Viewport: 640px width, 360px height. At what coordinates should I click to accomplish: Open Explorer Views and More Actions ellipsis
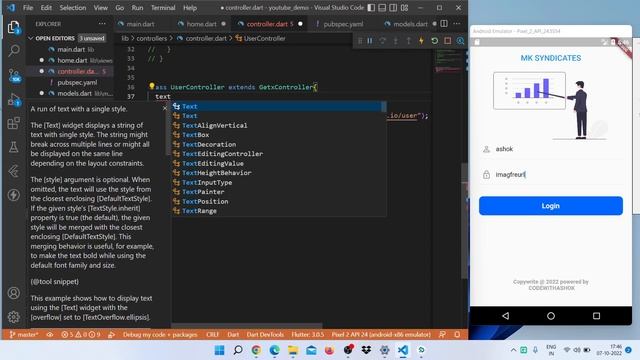click(x=102, y=24)
